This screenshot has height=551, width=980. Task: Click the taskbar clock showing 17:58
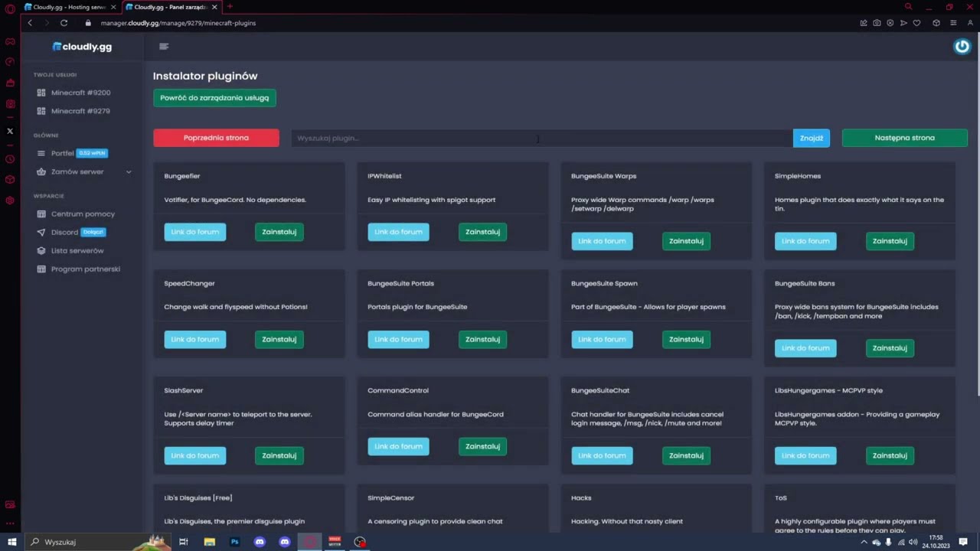click(x=936, y=542)
